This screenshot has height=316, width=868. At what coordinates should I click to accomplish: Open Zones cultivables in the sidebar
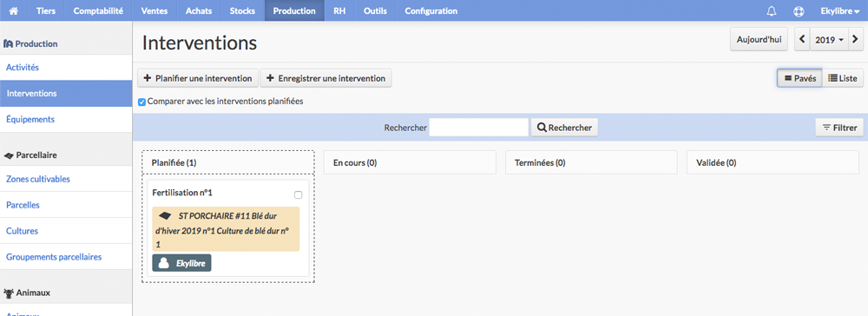[x=66, y=179]
